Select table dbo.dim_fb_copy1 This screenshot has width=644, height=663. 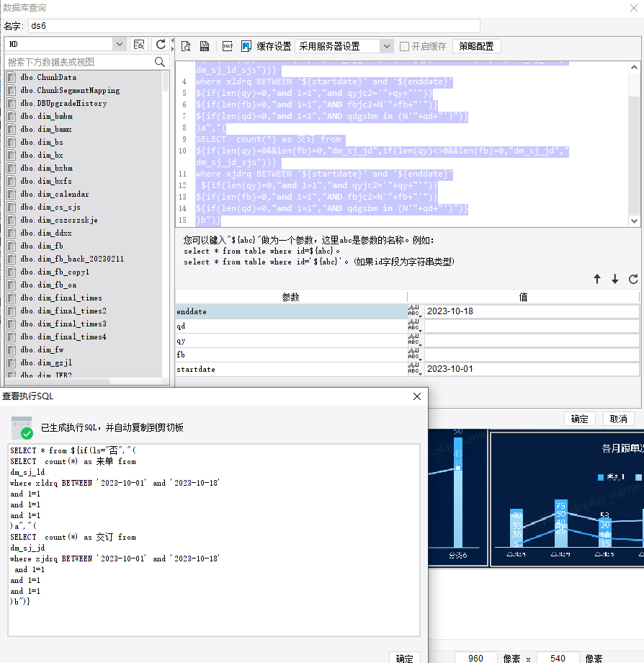click(x=55, y=272)
